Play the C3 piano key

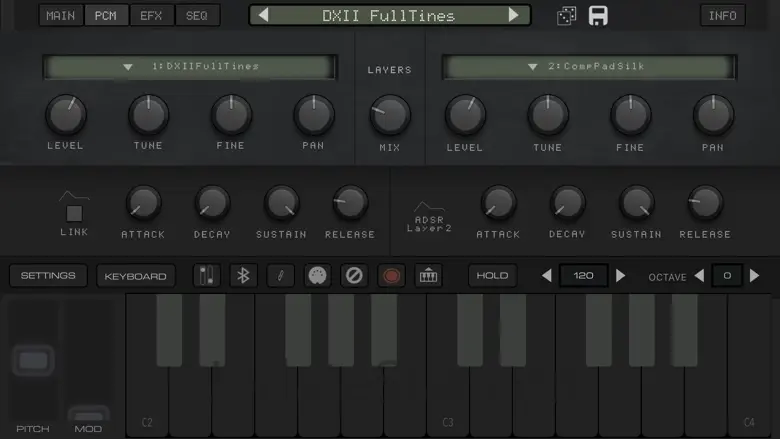(x=448, y=403)
